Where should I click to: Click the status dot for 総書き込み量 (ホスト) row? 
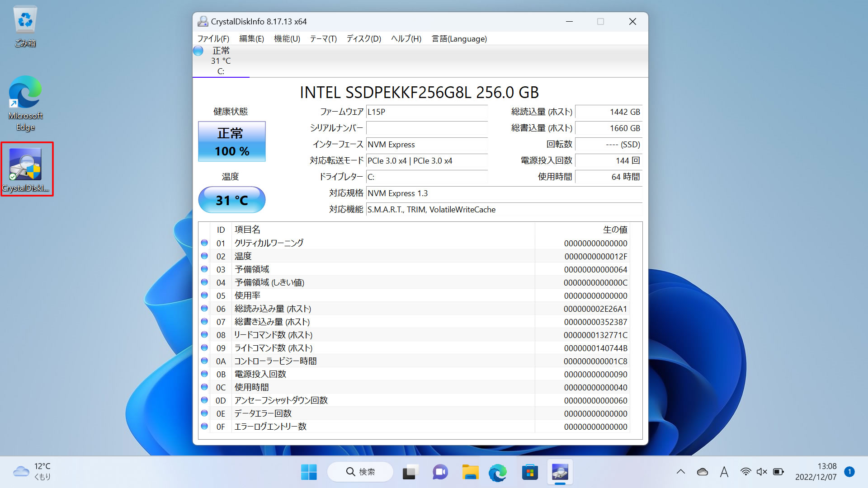[x=204, y=322]
